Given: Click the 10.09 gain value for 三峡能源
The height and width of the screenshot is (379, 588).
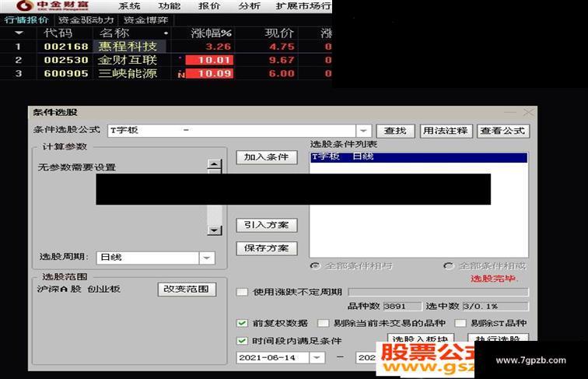Looking at the screenshot, I should click(210, 74).
